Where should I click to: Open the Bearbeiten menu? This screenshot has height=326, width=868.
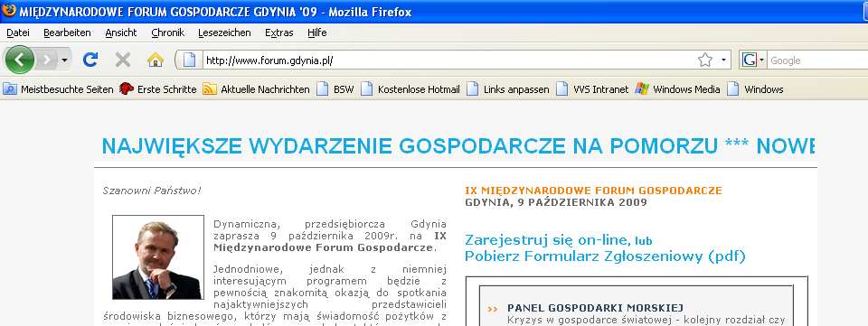(67, 33)
